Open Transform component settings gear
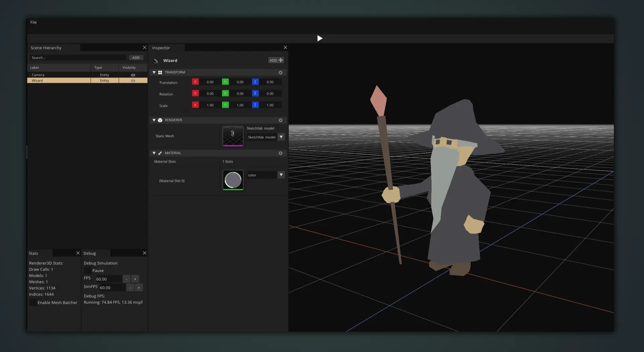Screen dimensions: 644x352 pos(280,72)
